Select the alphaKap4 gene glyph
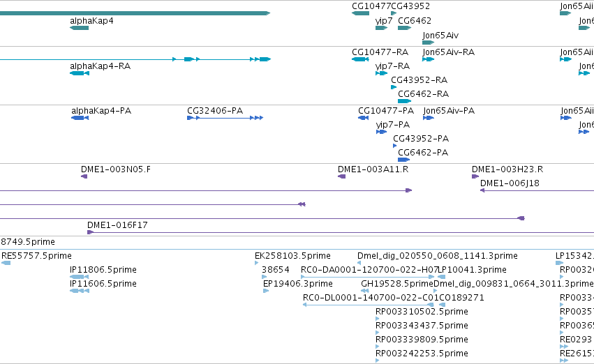 tap(79, 28)
